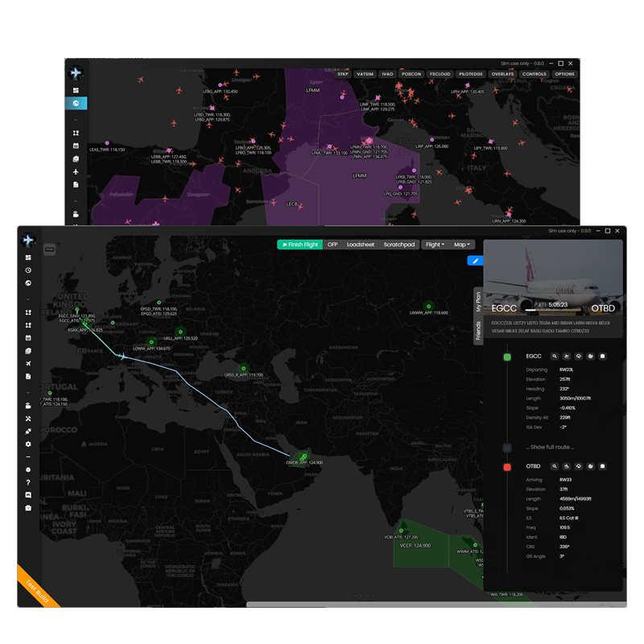
Task: Open the Flight dropdown menu
Action: click(x=435, y=245)
